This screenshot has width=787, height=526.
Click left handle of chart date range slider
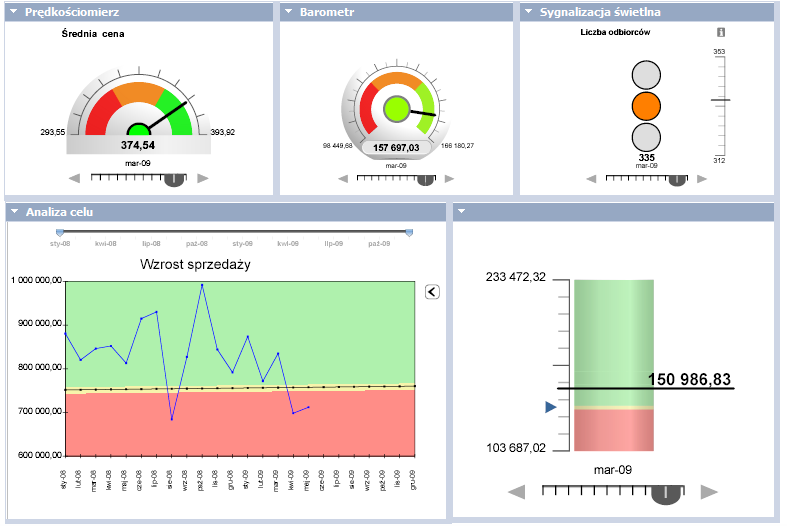[60, 232]
